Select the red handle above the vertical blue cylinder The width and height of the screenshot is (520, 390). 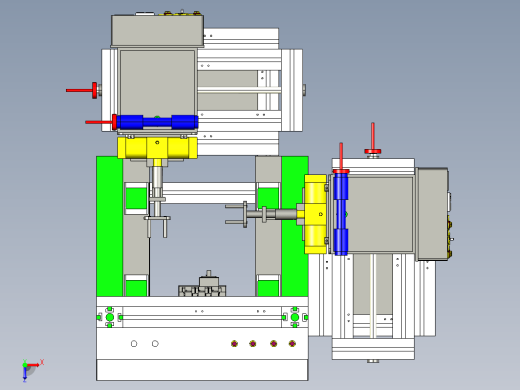tap(341, 158)
